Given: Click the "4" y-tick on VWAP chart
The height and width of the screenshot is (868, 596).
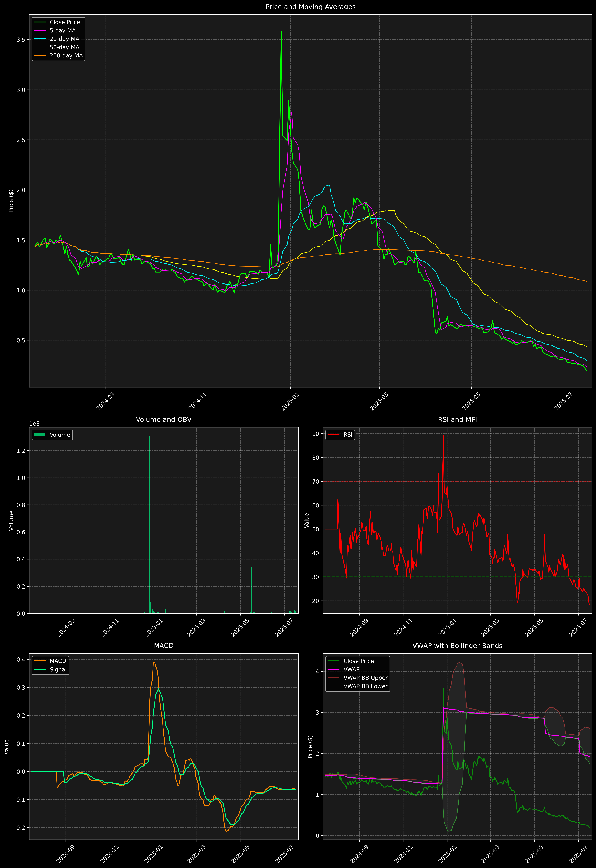Looking at the screenshot, I should pos(317,672).
